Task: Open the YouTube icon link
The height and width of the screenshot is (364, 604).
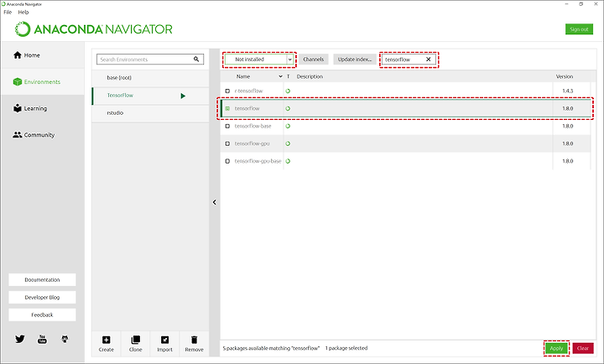Action: tap(42, 339)
